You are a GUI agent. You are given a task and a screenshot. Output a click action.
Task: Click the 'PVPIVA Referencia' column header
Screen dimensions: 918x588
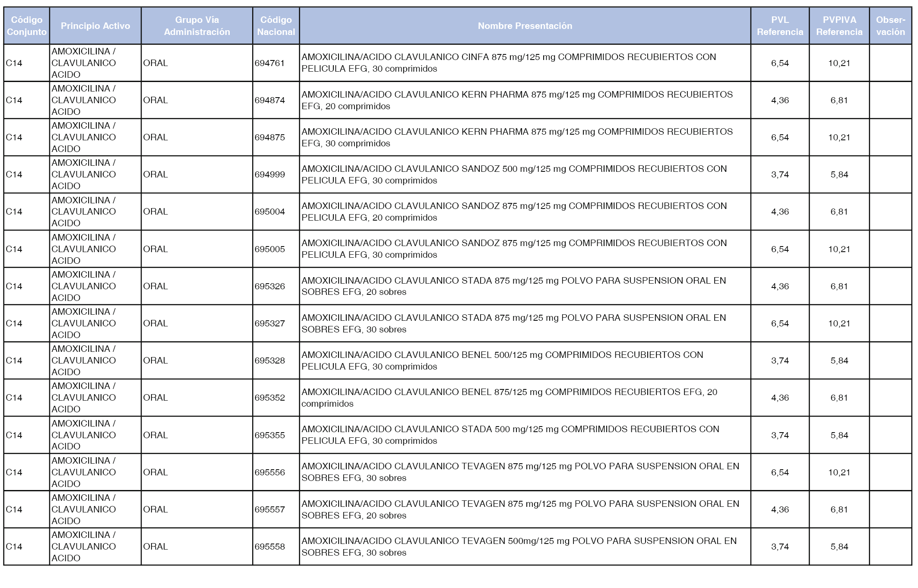point(839,26)
